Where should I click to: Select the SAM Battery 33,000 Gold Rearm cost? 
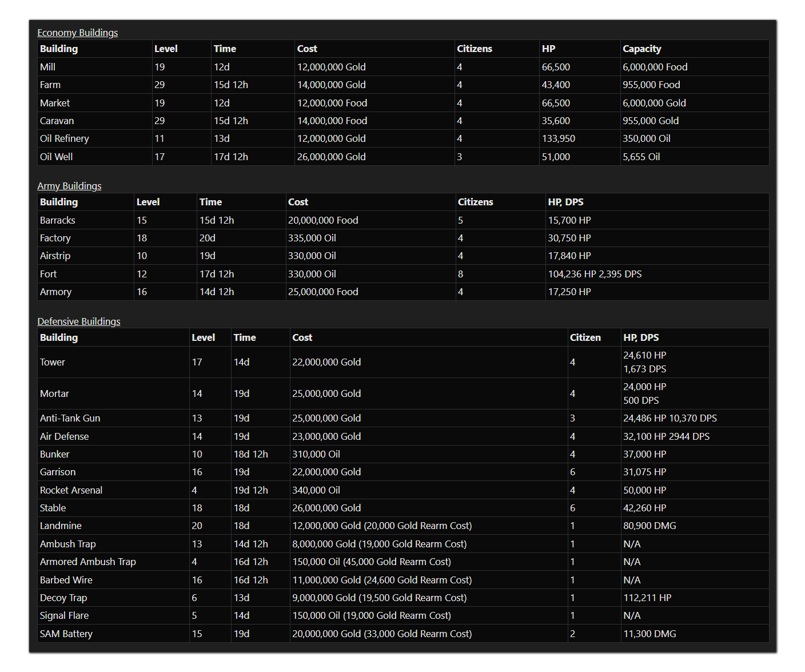418,634
